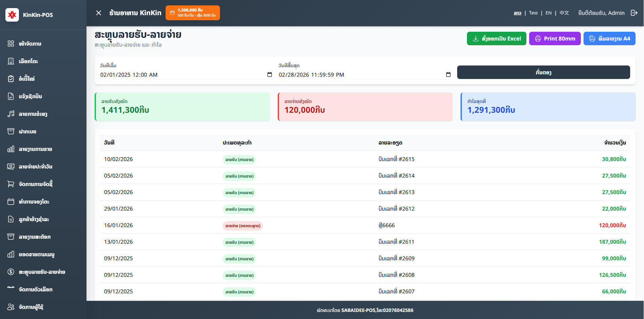Screen dimensions: 644x319
Task: Switch language to Chinese 中文
Action: tap(564, 13)
